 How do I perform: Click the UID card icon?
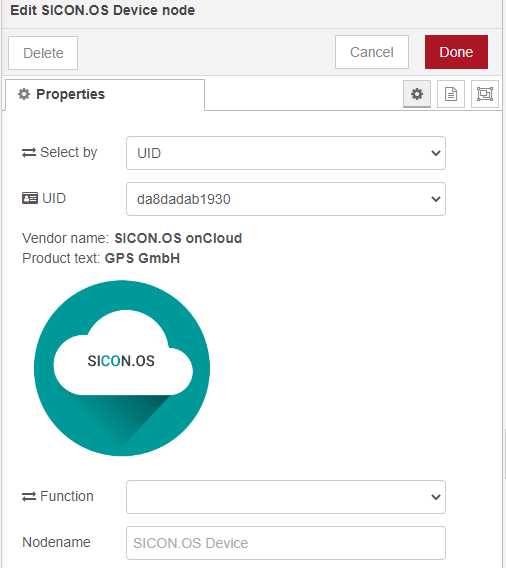[30, 199]
